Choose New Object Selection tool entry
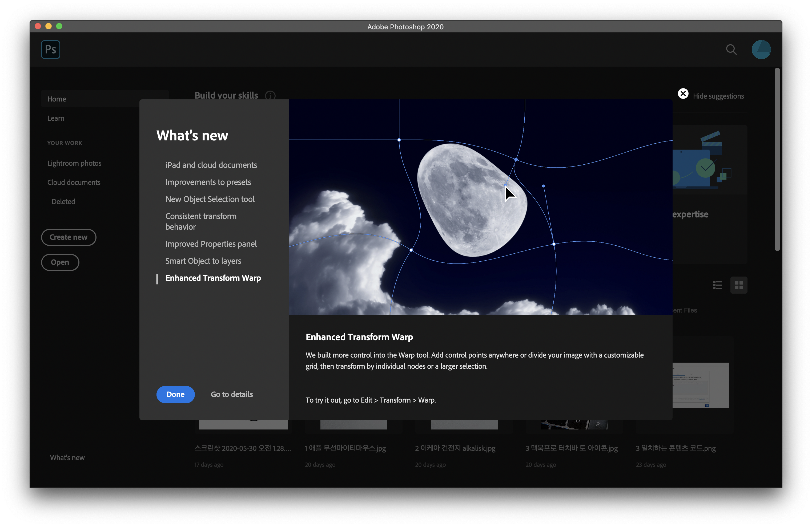Image resolution: width=812 pixels, height=527 pixels. click(210, 199)
